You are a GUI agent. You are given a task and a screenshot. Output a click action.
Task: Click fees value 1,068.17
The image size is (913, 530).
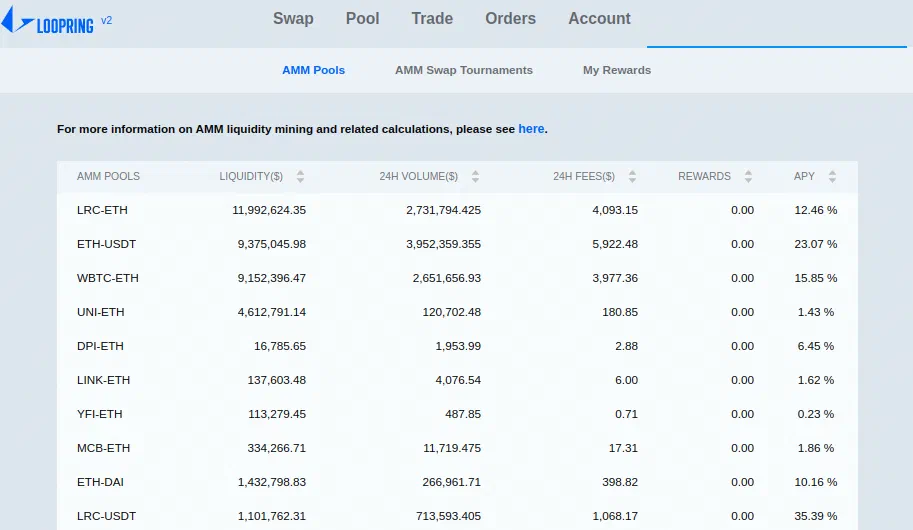pyautogui.click(x=615, y=516)
